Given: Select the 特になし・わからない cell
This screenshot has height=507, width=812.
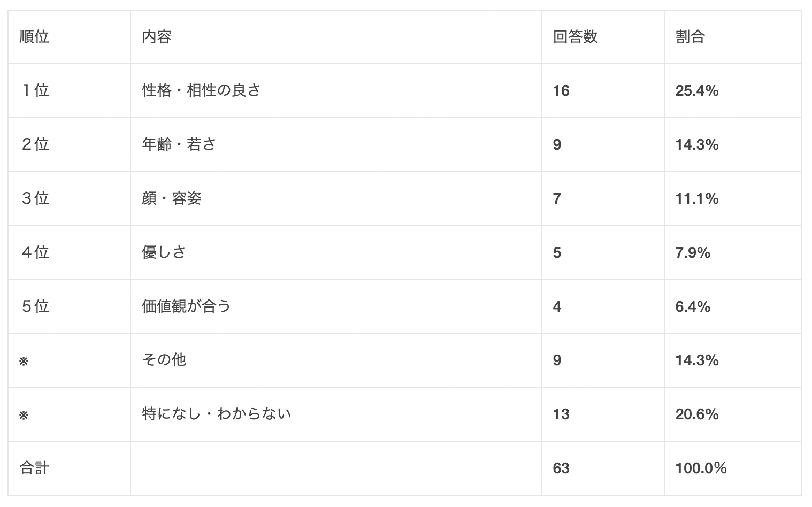Looking at the screenshot, I should (x=216, y=414).
